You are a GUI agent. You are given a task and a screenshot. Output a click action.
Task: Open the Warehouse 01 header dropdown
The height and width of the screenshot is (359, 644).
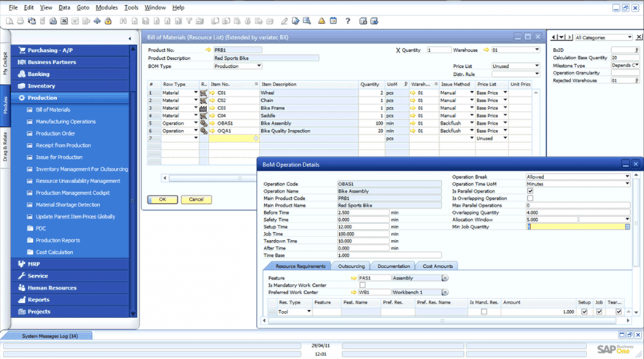(x=537, y=50)
